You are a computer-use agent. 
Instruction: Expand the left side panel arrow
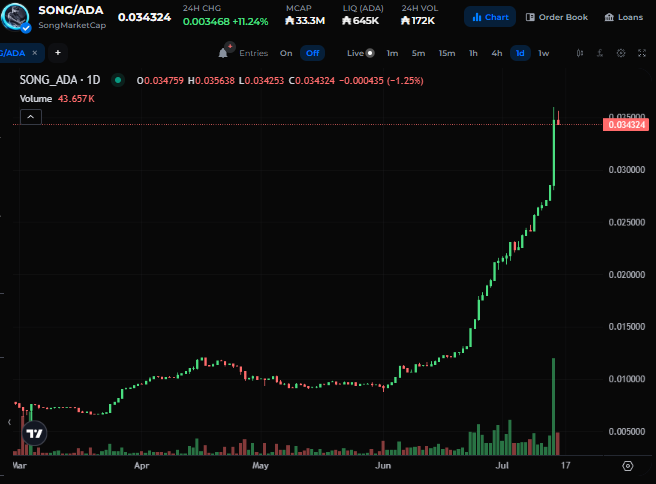pyautogui.click(x=9, y=422)
